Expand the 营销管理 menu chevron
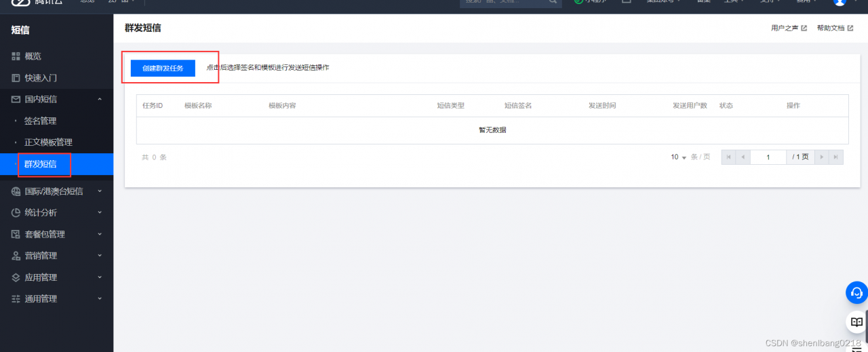The width and height of the screenshot is (868, 352). click(100, 256)
